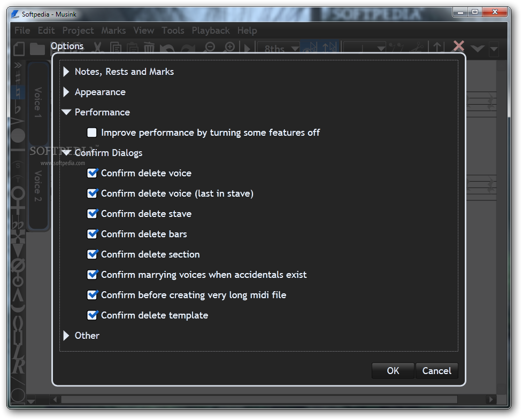This screenshot has height=420, width=522.
Task: Collapse the Confirm Dialogs section
Action: pos(66,153)
